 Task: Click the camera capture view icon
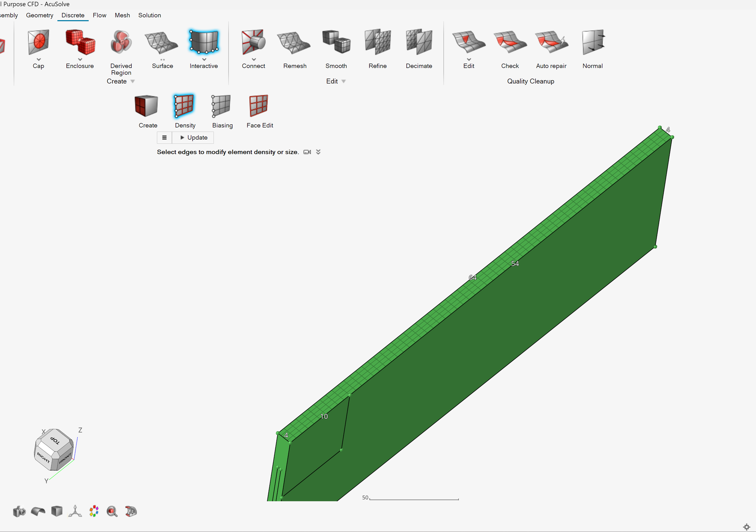[x=19, y=511]
